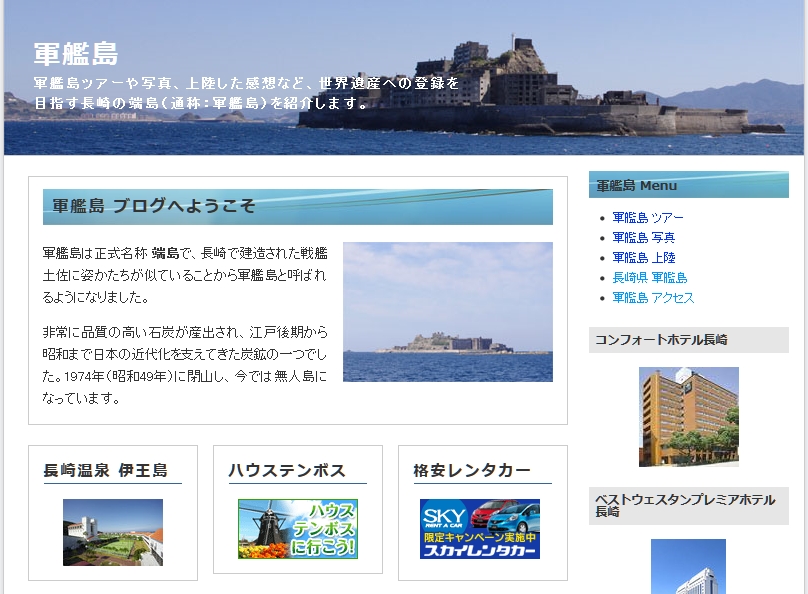This screenshot has width=808, height=594.
Task: Click the 軍艦島 site title in header
Action: pos(76,54)
